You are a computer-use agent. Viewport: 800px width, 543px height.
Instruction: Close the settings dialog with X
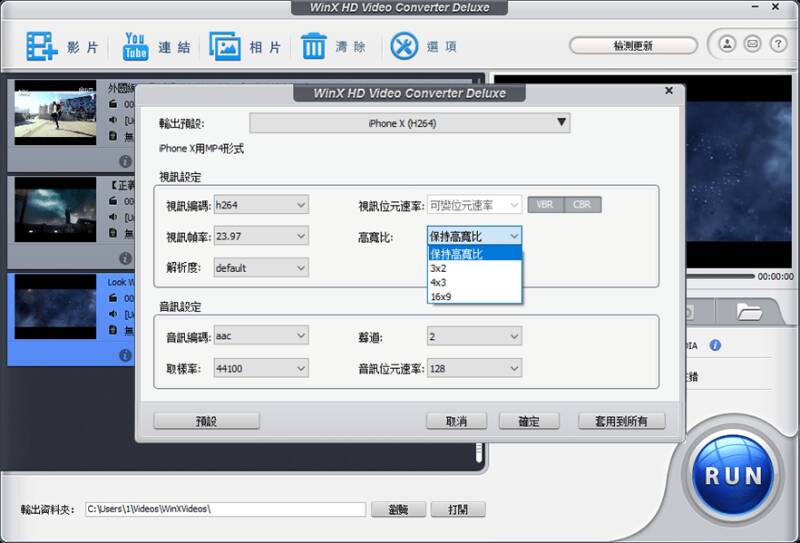(669, 91)
